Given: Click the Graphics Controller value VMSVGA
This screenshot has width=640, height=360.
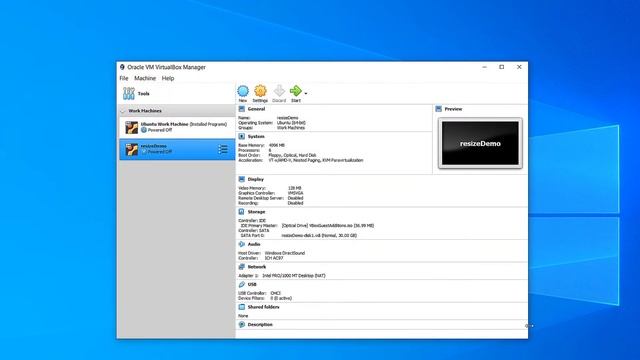Looking at the screenshot, I should point(295,193).
